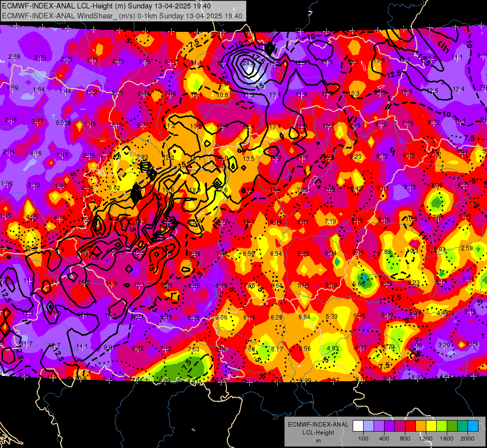Viewport: 487px width, 448px height.
Task: Click the 19.6 grid value
Action: pos(168,190)
